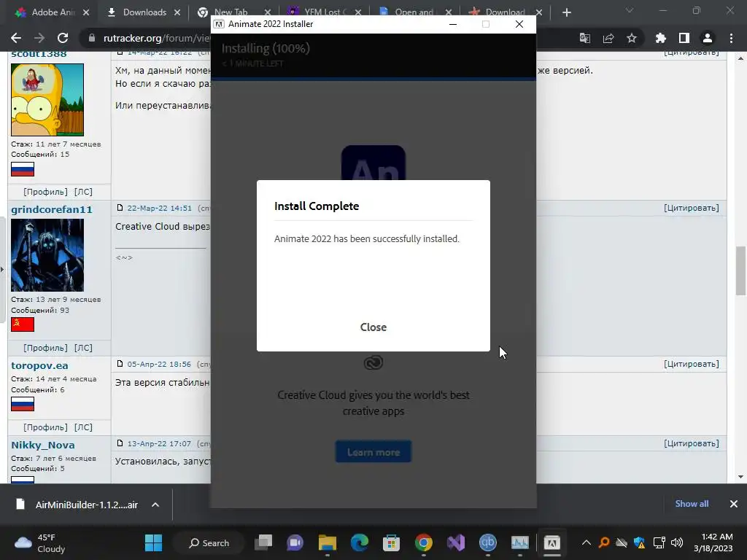This screenshot has width=747, height=560.
Task: Click Цитировать on the 05-Апр-22 post
Action: [x=692, y=365]
